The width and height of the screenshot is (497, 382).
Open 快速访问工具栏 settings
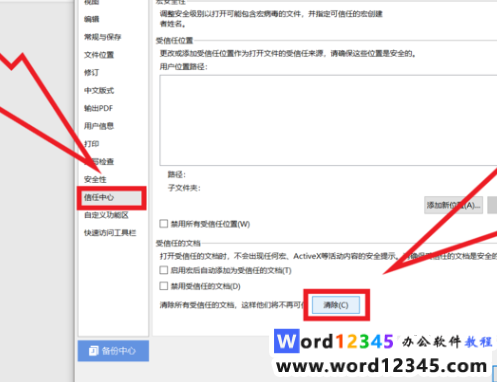coord(110,233)
